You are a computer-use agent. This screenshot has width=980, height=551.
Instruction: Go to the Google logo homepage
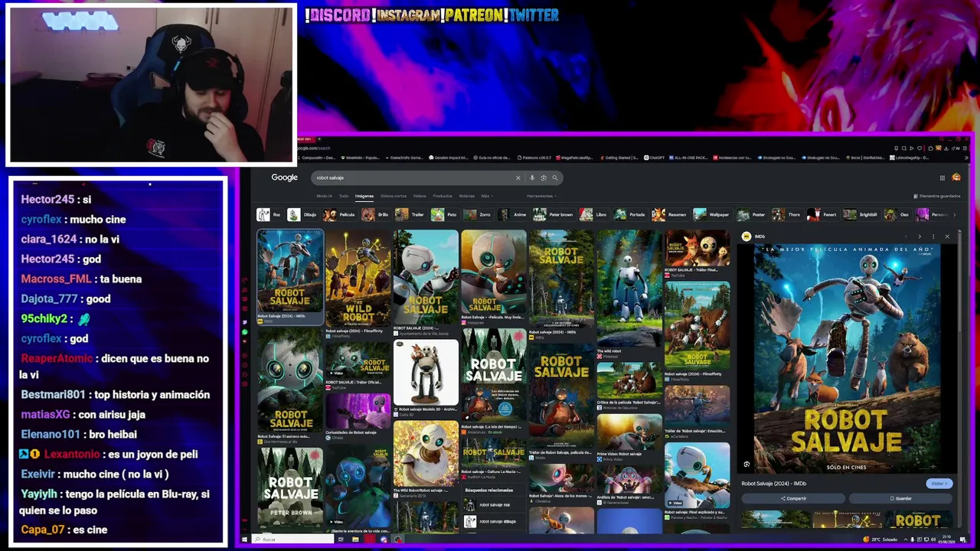(284, 178)
